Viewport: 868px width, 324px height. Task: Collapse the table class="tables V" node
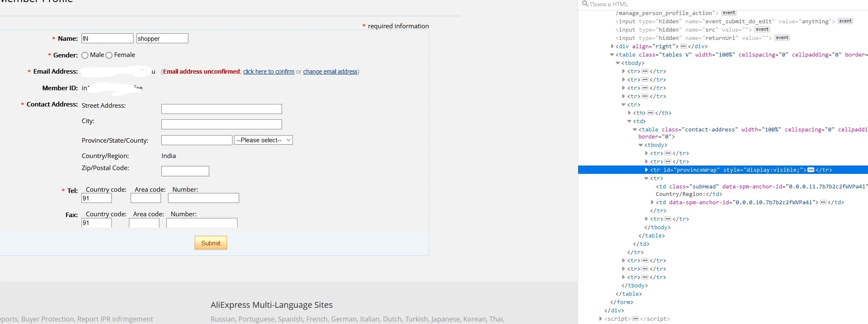612,54
